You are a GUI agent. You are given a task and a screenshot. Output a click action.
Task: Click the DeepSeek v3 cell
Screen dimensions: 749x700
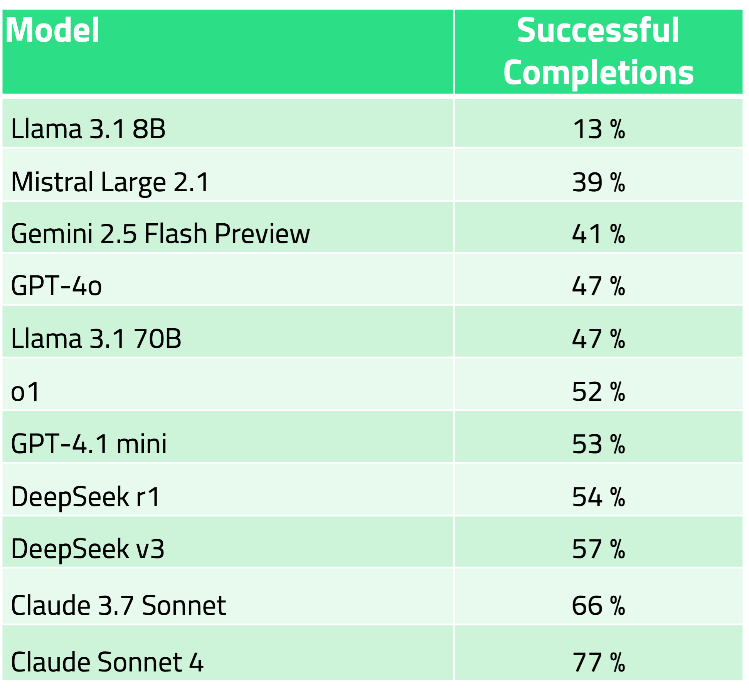tap(88, 549)
